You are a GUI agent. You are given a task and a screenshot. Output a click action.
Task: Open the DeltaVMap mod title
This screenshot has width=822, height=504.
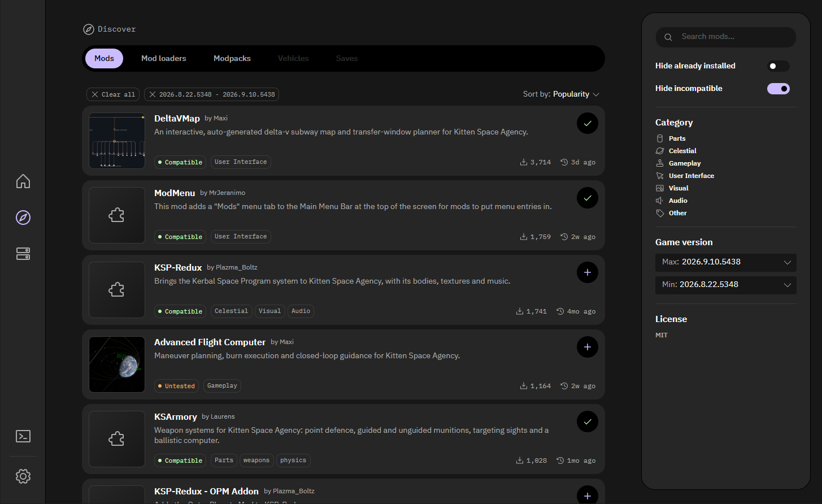(177, 119)
